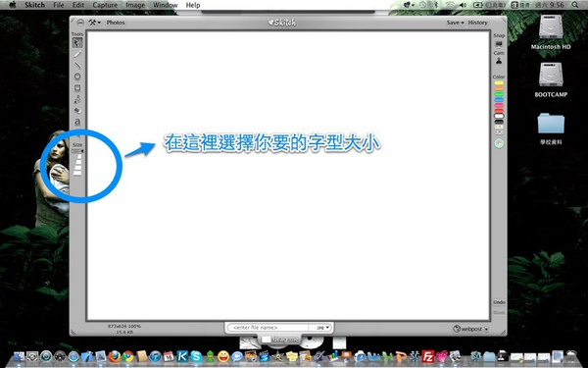Select the paint fill bucket tool
The height and width of the screenshot is (368, 588).
coord(77,99)
